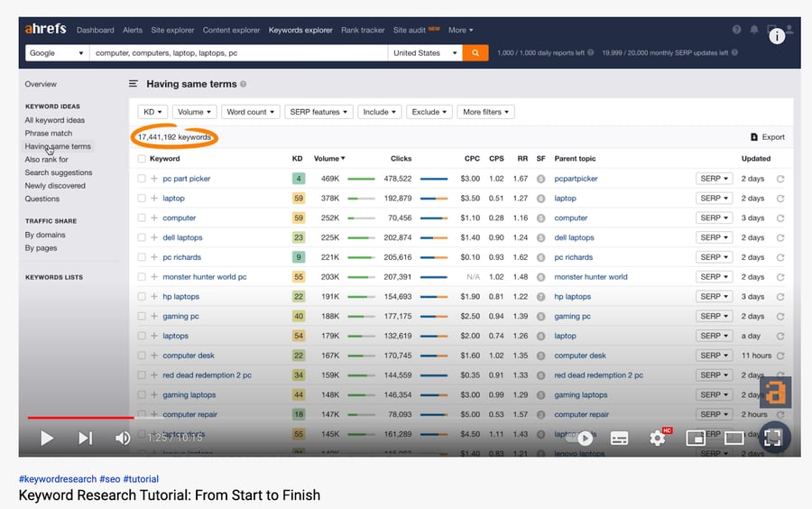Seek on the red video progress bar

pos(81,418)
